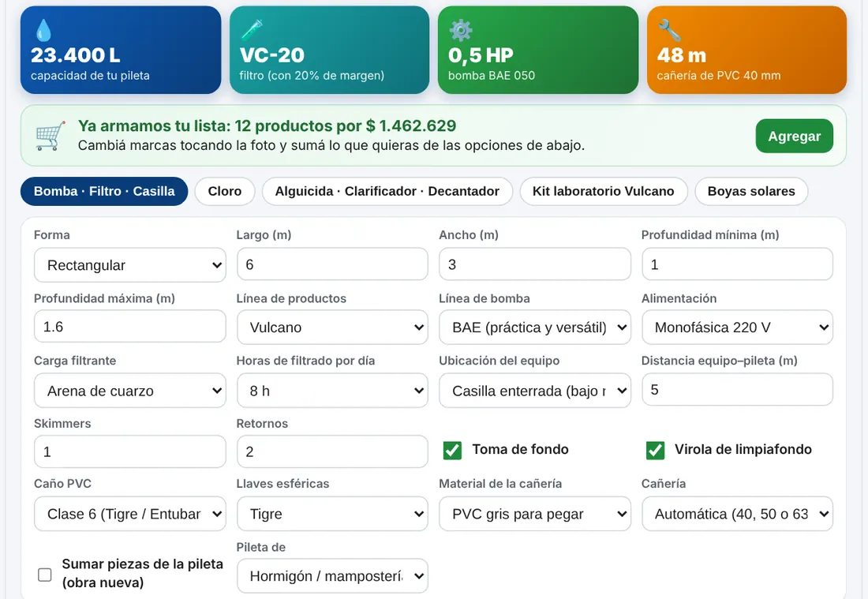Click the Skimmers input field
The image size is (868, 599).
point(130,451)
